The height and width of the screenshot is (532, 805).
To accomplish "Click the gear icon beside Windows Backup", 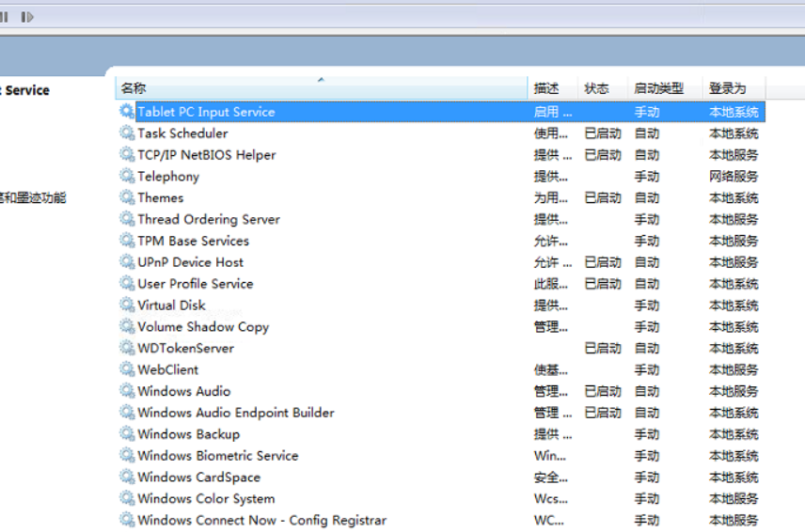I will [127, 434].
